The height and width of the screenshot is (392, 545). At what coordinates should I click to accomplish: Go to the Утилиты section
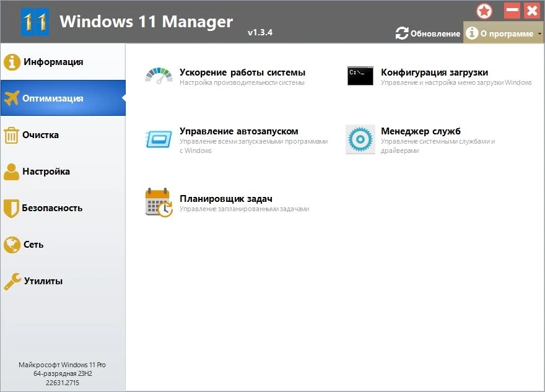tap(63, 281)
